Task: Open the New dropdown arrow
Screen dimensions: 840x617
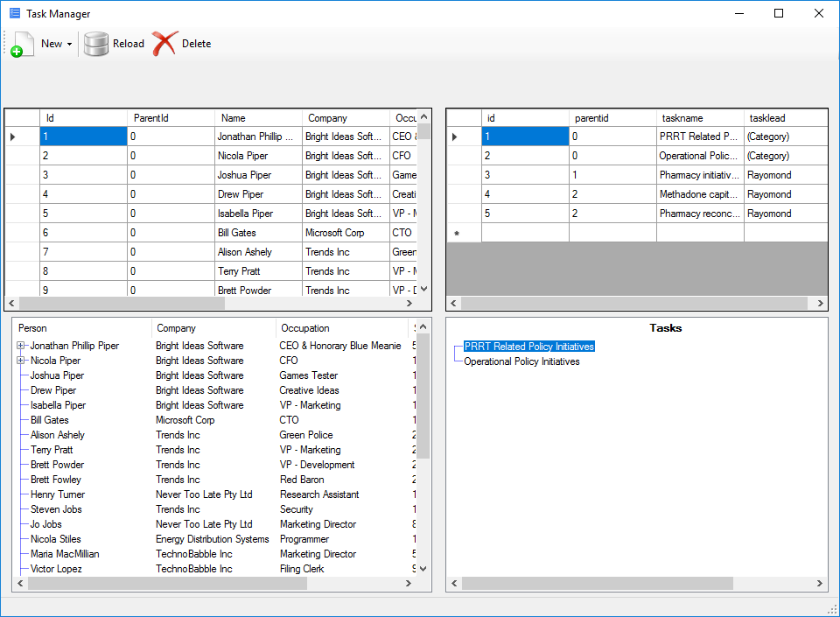Action: 70,45
